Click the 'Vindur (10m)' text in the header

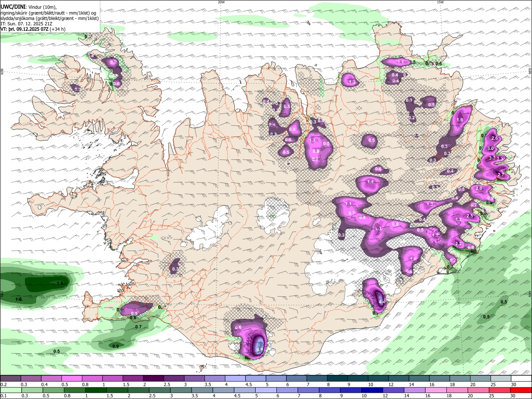[43, 6]
